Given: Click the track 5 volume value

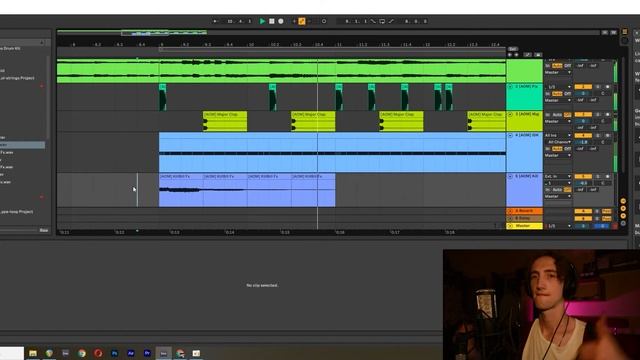Looking at the screenshot, I should [583, 183].
